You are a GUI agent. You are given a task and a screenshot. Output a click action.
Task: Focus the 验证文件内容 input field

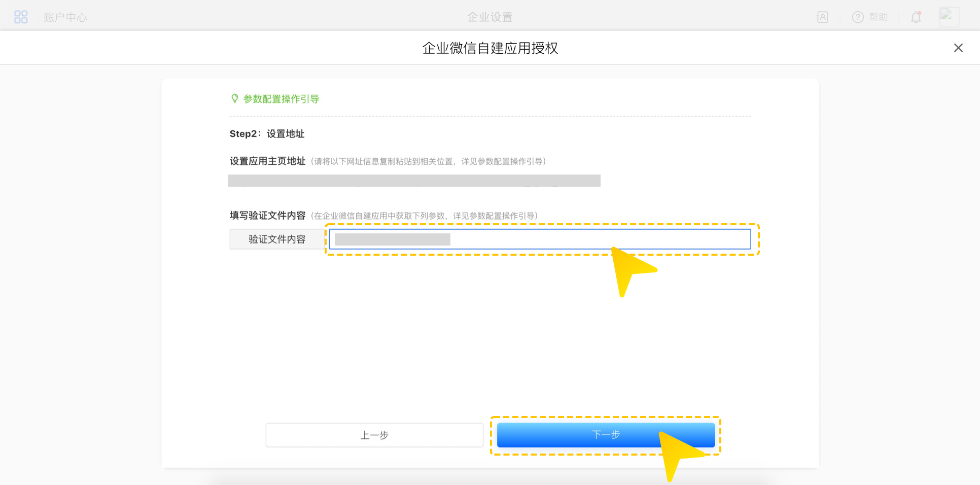(540, 239)
